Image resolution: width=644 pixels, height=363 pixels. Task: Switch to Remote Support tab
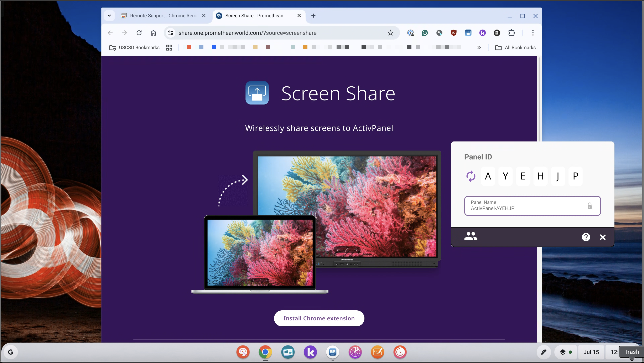163,16
